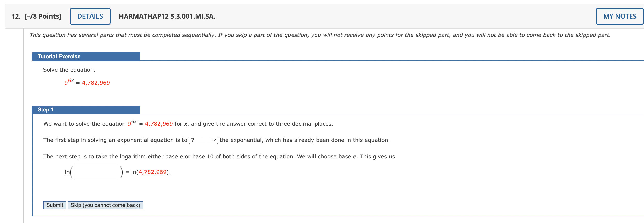The width and height of the screenshot is (644, 223).
Task: Click Skip (you cannot come back)
Action: coord(105,205)
